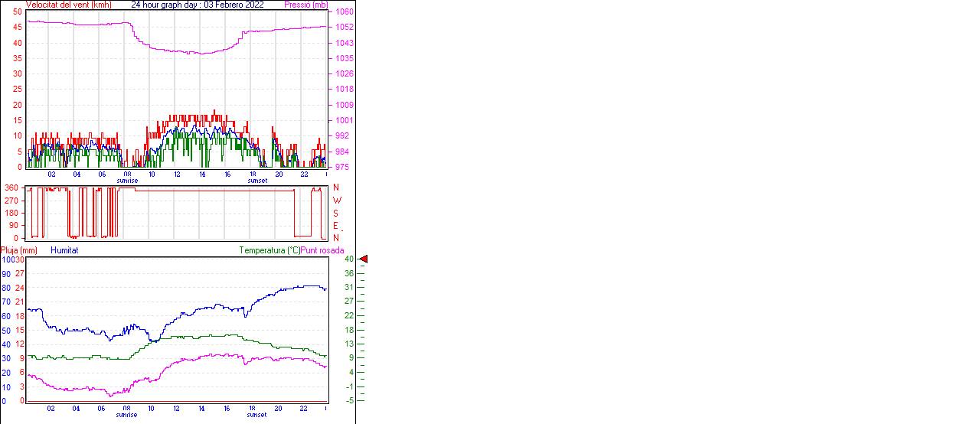Click the graph title dated 03 Febrero 2022

[198, 5]
